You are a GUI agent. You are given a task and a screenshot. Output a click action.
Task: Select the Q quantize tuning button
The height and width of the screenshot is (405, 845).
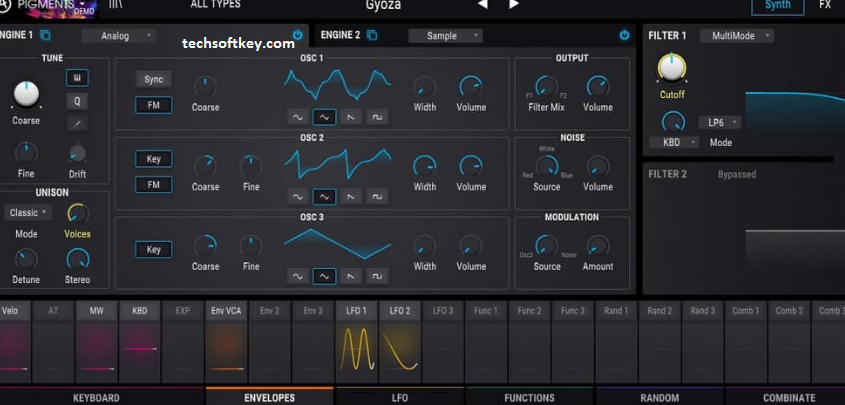pyautogui.click(x=78, y=101)
